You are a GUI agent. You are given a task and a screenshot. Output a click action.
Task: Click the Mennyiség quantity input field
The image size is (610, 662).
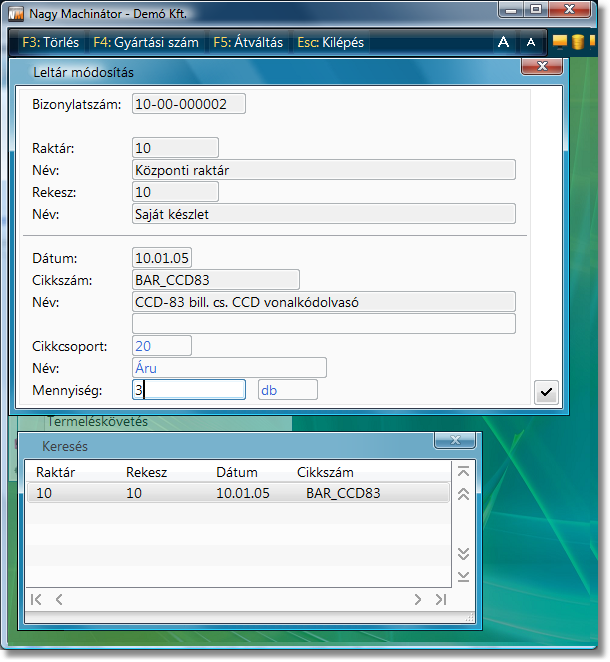(x=189, y=390)
